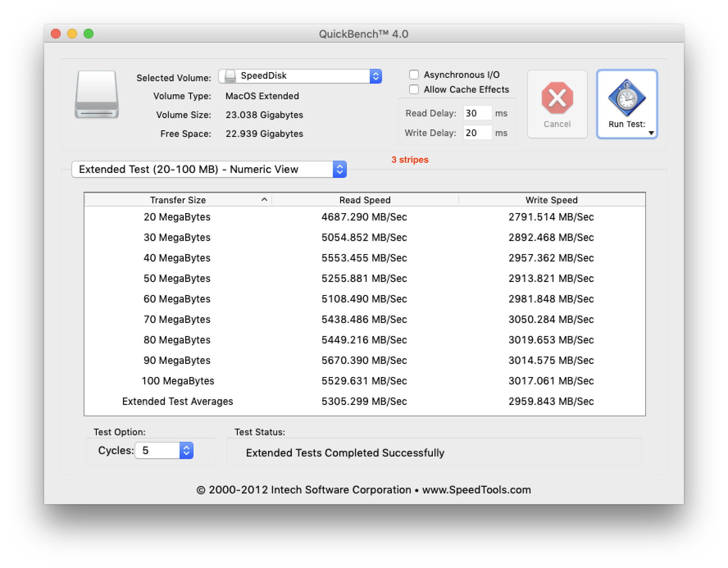Select the 100 MegaBytes row

365,381
